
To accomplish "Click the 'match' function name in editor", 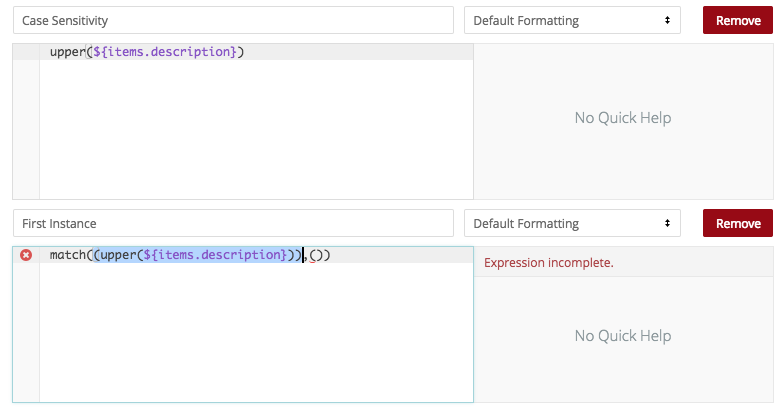I will [x=68, y=255].
